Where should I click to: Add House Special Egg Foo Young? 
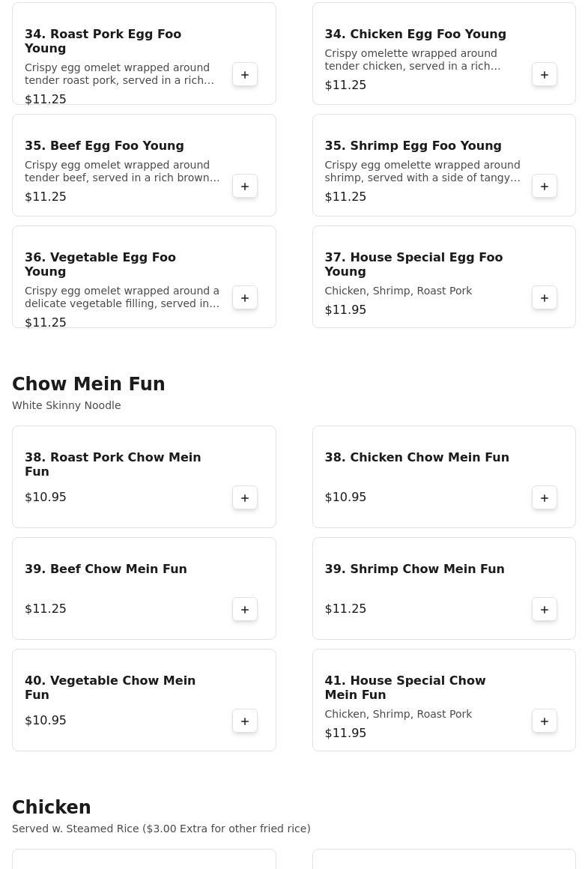(x=545, y=298)
